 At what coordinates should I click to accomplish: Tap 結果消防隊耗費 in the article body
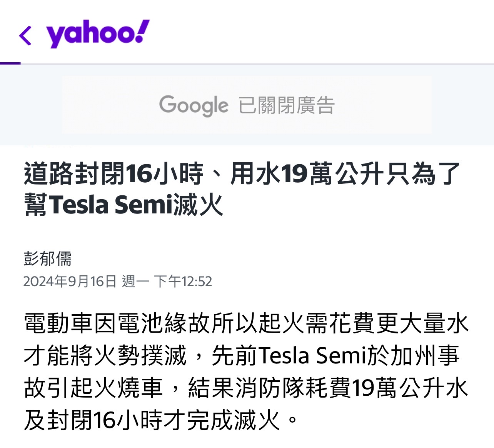269,388
